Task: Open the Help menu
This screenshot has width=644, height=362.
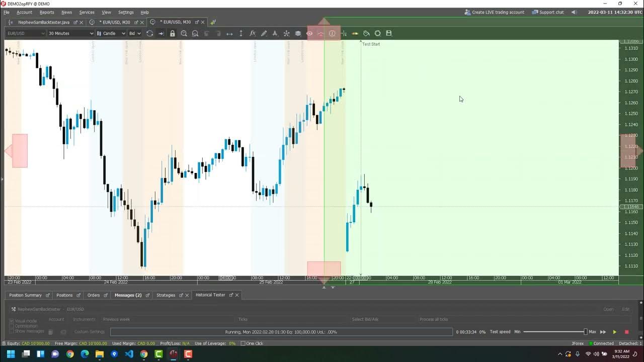Action: (x=144, y=12)
